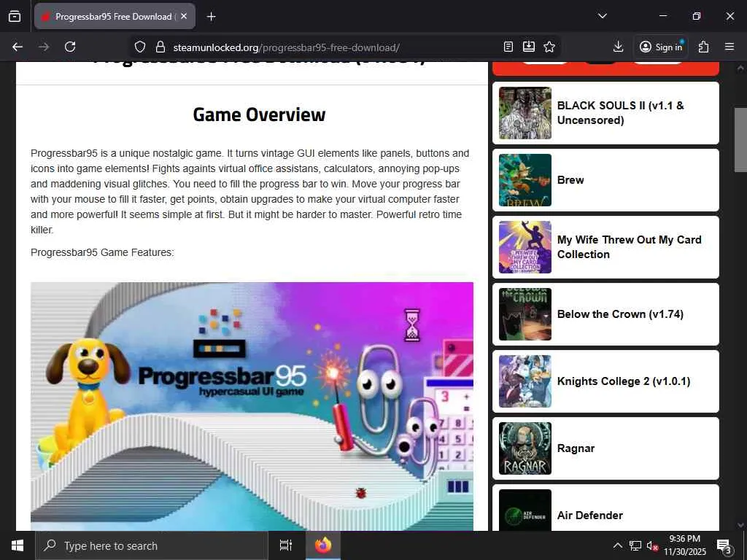This screenshot has width=747, height=560.
Task: Click the Game Overview heading
Action: [259, 114]
